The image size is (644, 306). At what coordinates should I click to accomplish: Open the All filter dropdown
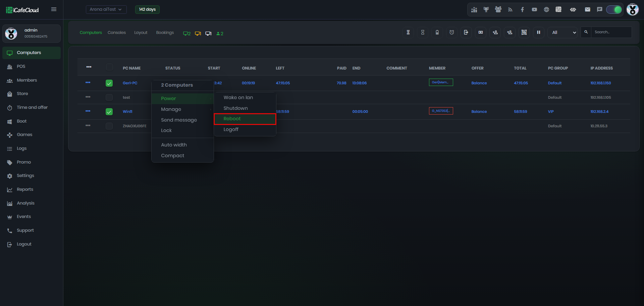(562, 33)
